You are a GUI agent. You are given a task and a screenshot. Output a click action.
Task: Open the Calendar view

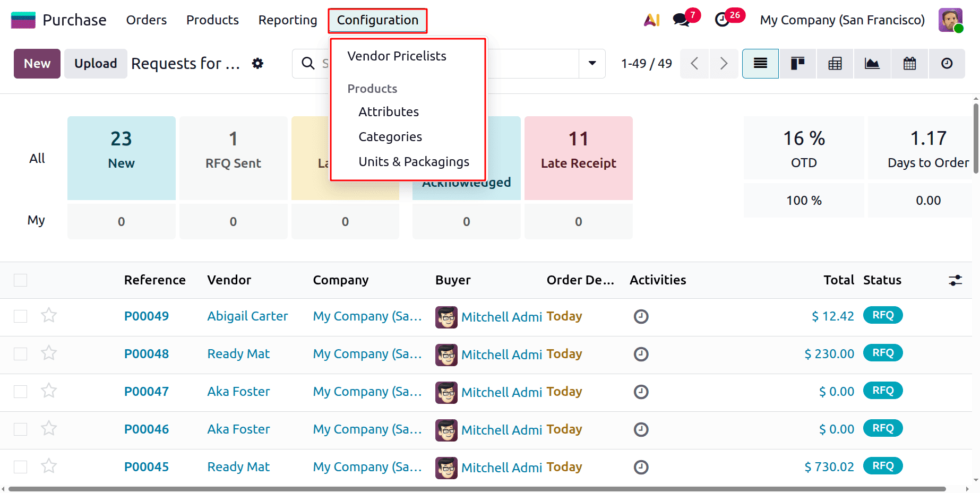tap(909, 63)
